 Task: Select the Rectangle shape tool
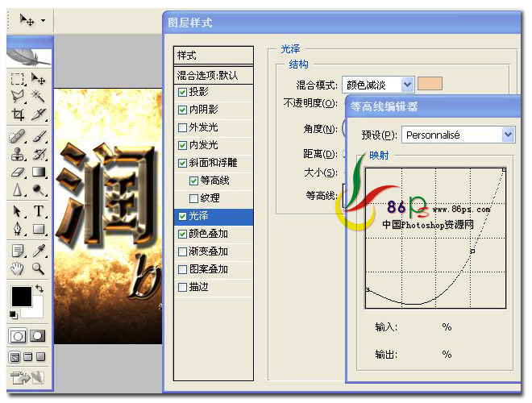pos(39,229)
